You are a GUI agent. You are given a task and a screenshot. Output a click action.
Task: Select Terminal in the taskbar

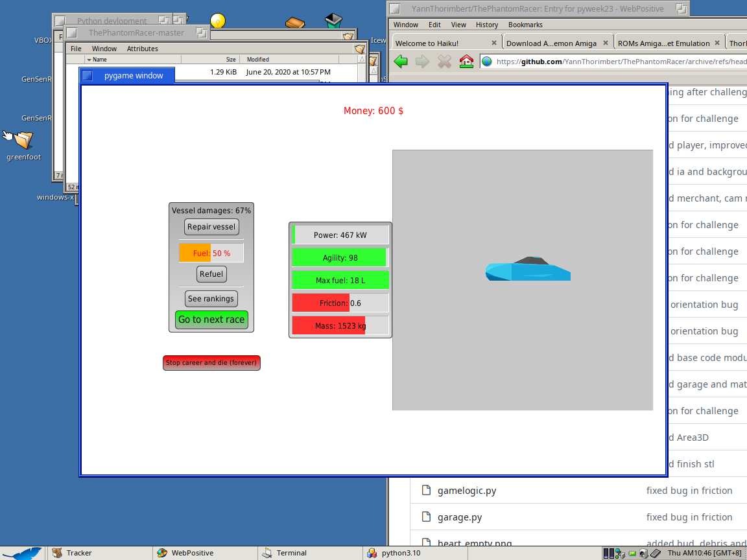[291, 553]
